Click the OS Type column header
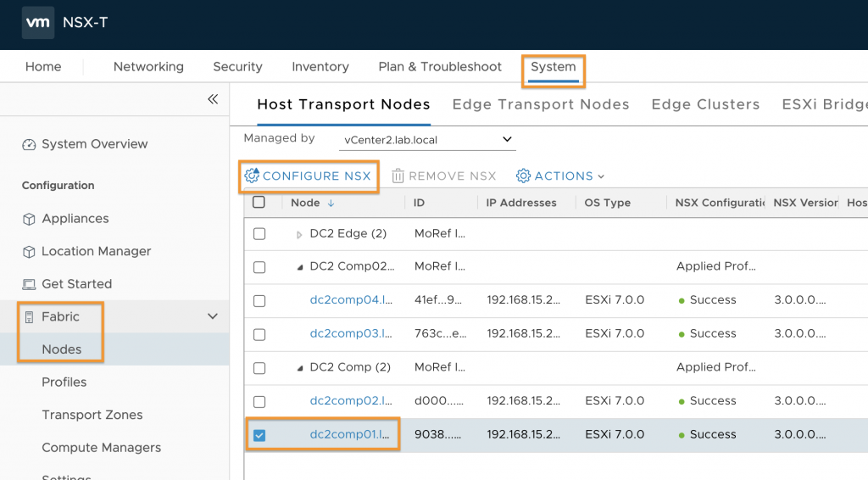 [x=607, y=203]
